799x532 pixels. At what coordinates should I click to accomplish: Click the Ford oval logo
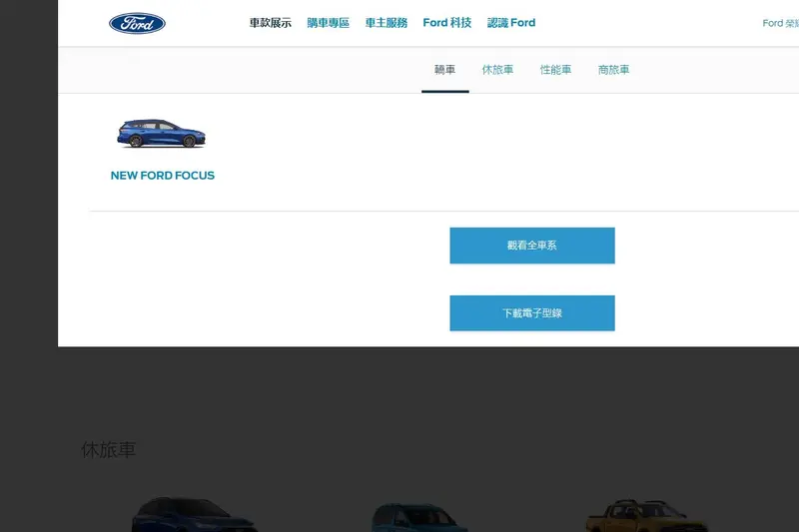pos(137,23)
